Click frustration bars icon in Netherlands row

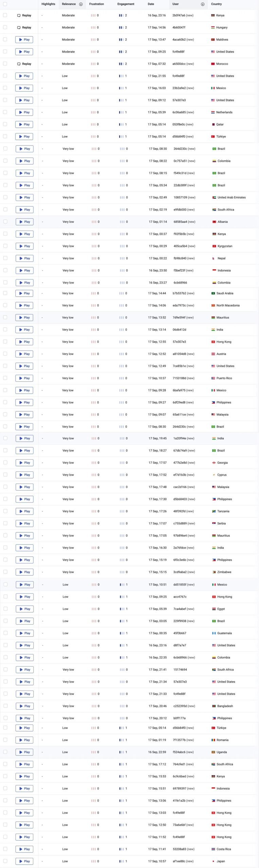[93, 113]
